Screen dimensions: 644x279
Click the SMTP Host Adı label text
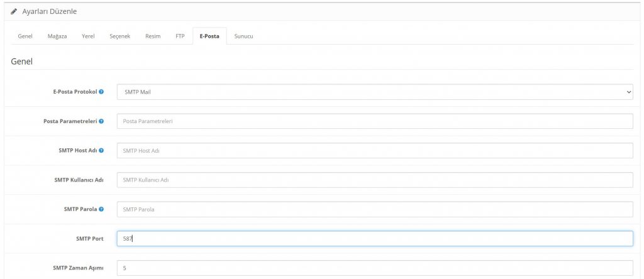pyautogui.click(x=78, y=151)
